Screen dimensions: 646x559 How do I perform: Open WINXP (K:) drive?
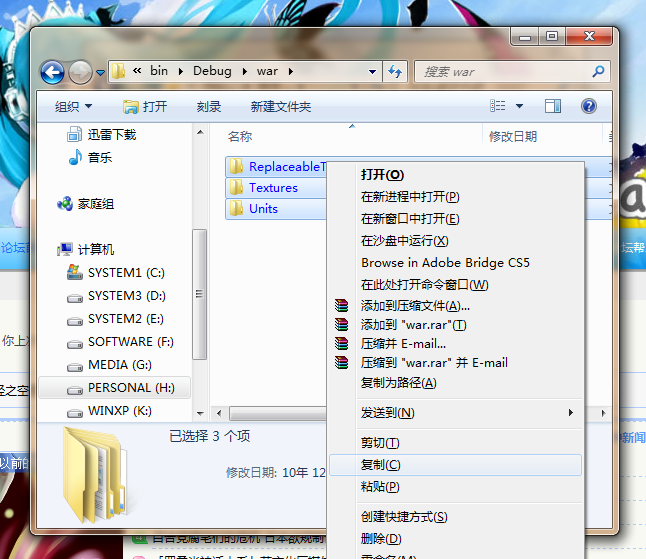(109, 411)
